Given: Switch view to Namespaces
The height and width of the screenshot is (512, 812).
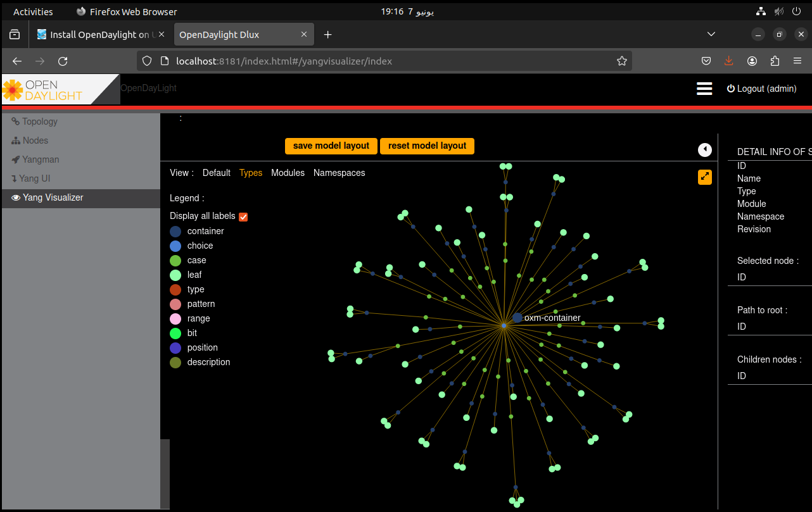Looking at the screenshot, I should click(339, 173).
